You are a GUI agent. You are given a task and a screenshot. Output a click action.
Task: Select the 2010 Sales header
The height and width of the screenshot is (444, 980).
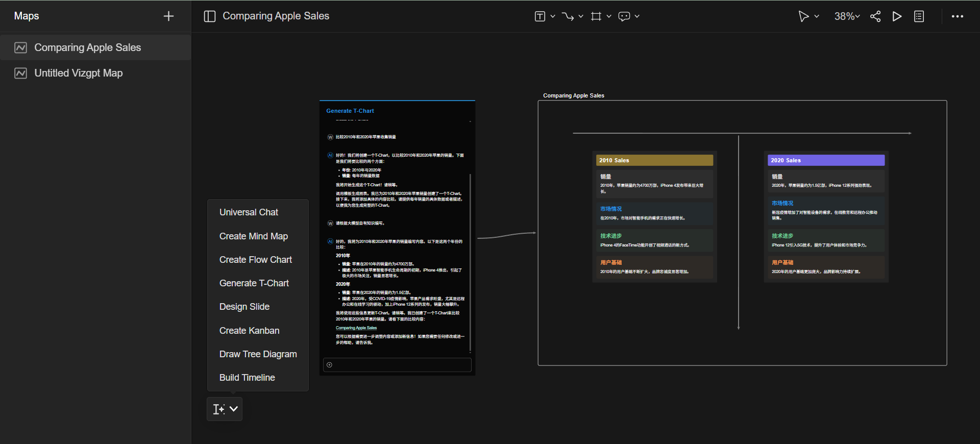[654, 160]
